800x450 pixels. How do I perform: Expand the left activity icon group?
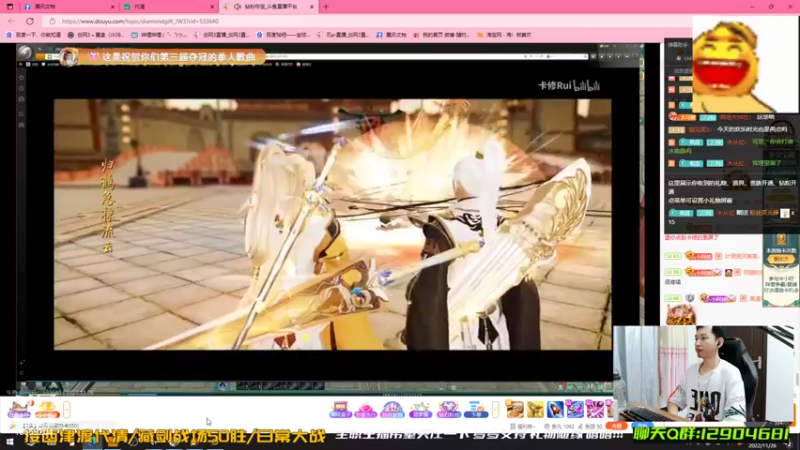click(x=67, y=410)
